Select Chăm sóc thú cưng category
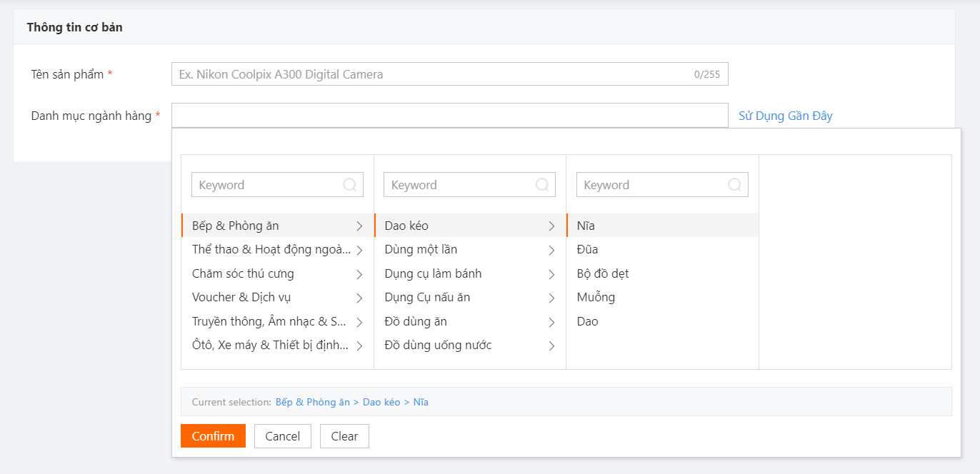Image resolution: width=980 pixels, height=474 pixels. [243, 273]
